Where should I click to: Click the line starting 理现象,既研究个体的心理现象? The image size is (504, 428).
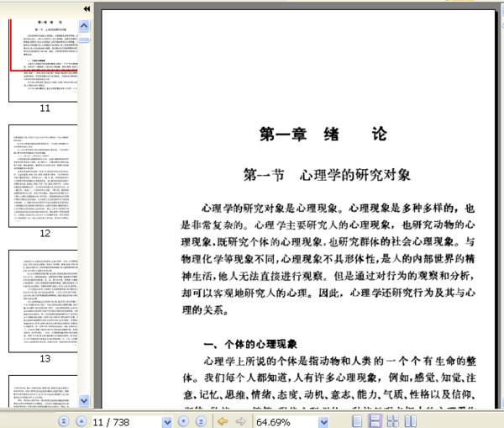point(328,241)
